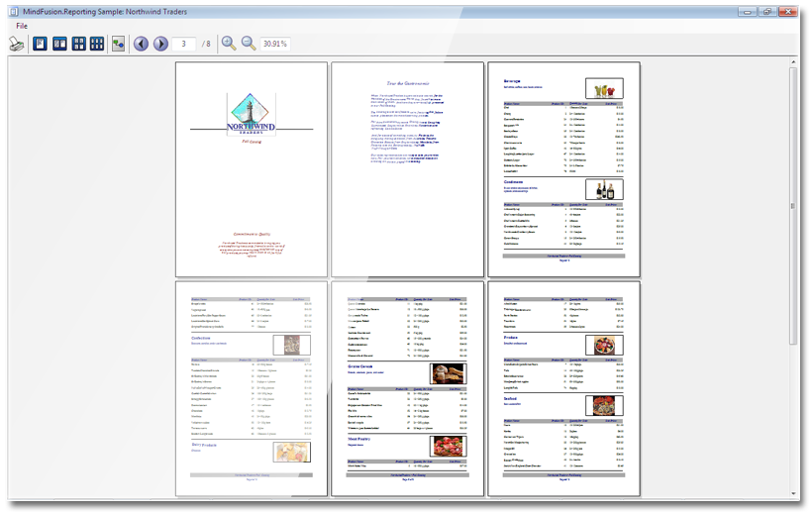Switch to single page layout view
This screenshot has width=812, height=515.
click(x=41, y=44)
